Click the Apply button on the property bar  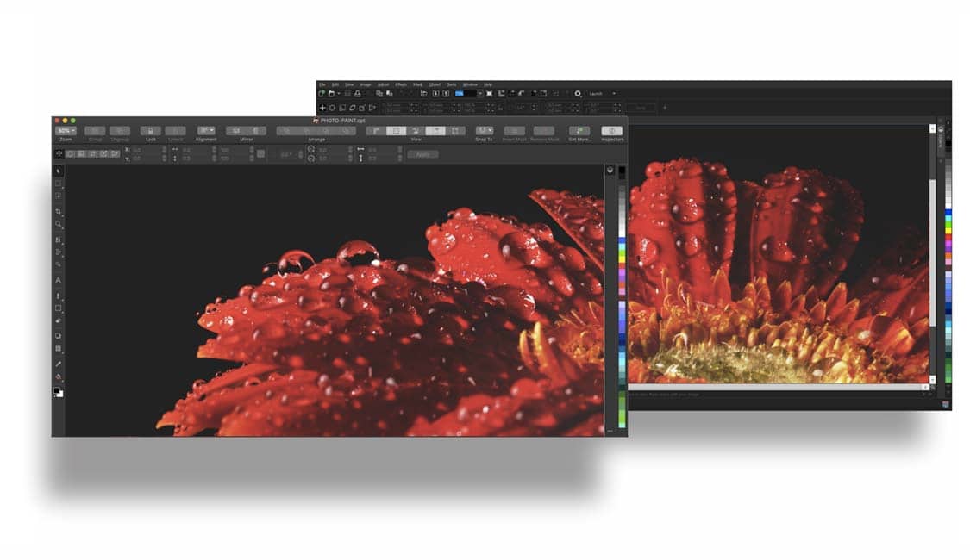(423, 153)
